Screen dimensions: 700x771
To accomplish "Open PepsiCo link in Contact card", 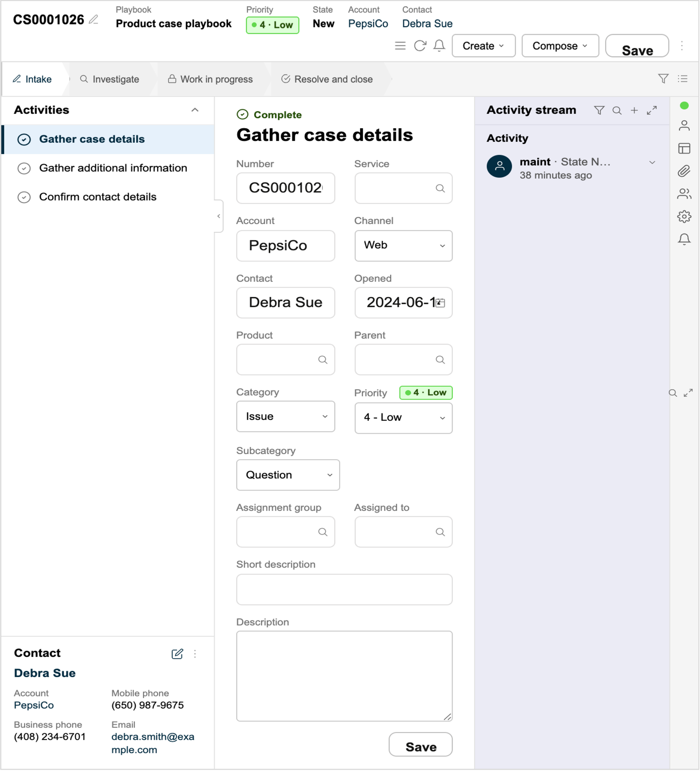I will pyautogui.click(x=34, y=706).
